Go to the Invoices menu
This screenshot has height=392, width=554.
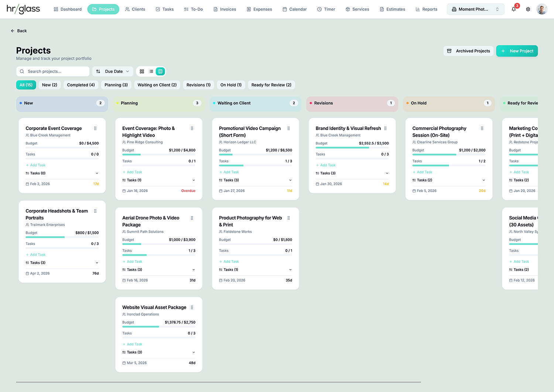[225, 9]
